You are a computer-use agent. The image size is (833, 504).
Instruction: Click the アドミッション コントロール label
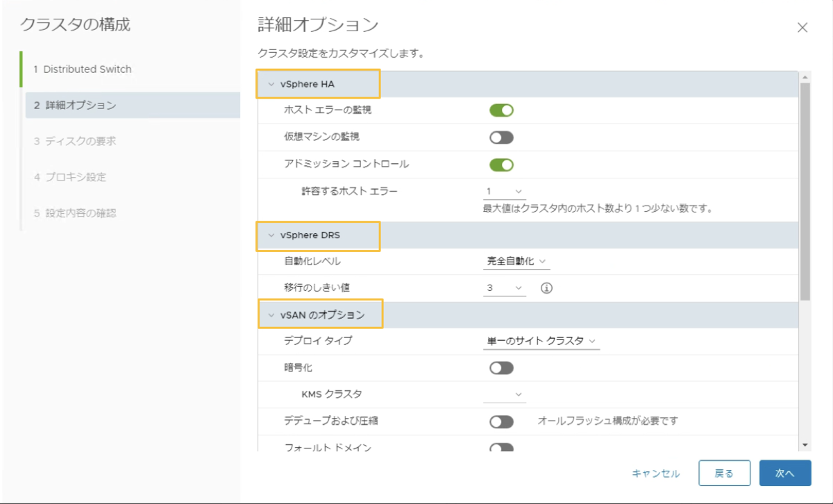pyautogui.click(x=346, y=165)
